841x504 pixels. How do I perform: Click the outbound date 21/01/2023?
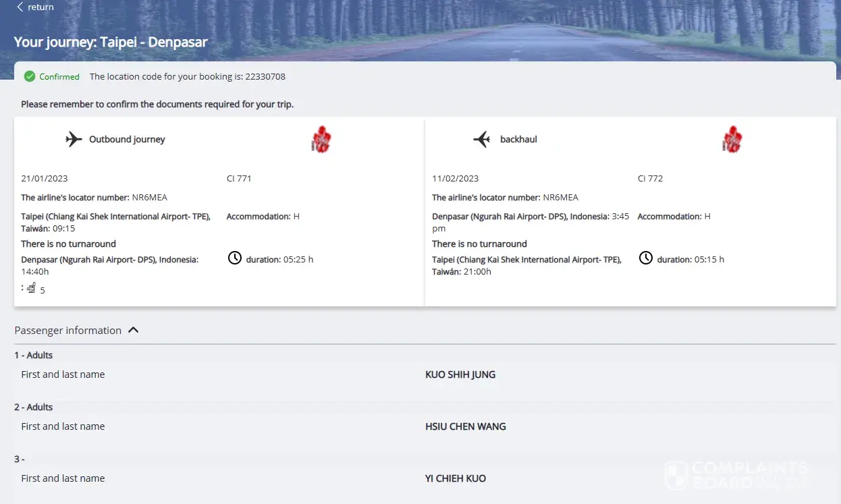(x=45, y=179)
